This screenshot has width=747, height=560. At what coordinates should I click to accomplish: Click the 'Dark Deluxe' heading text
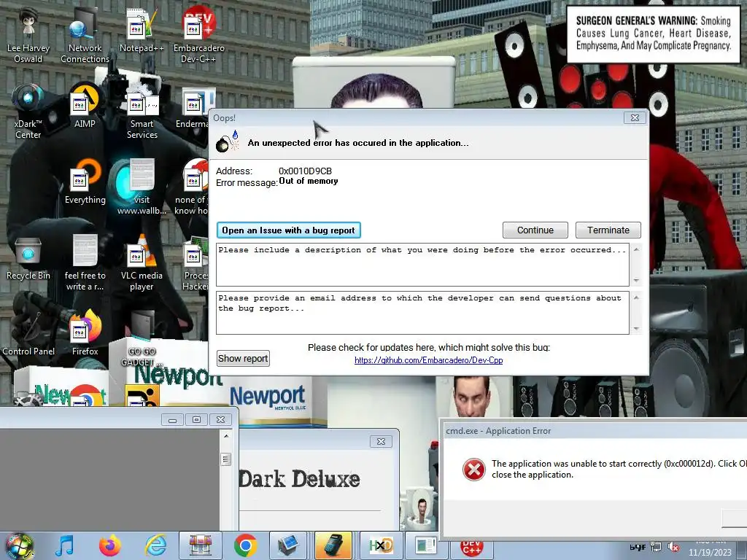(x=299, y=479)
